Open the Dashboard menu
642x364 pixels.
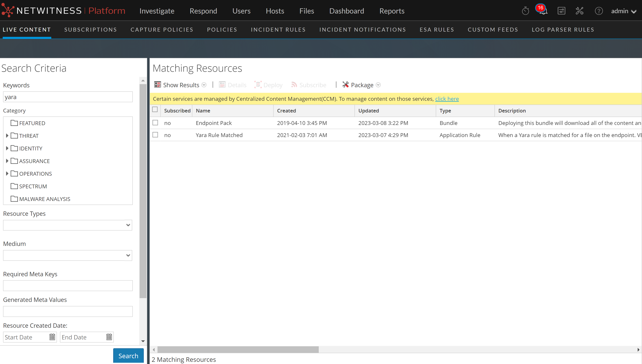pyautogui.click(x=347, y=11)
